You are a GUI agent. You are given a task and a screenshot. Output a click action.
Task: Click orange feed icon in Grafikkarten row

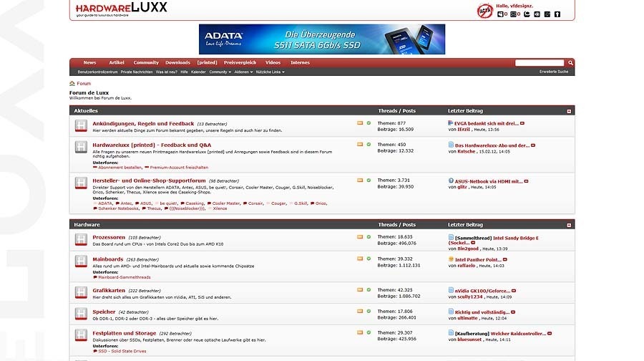point(360,290)
